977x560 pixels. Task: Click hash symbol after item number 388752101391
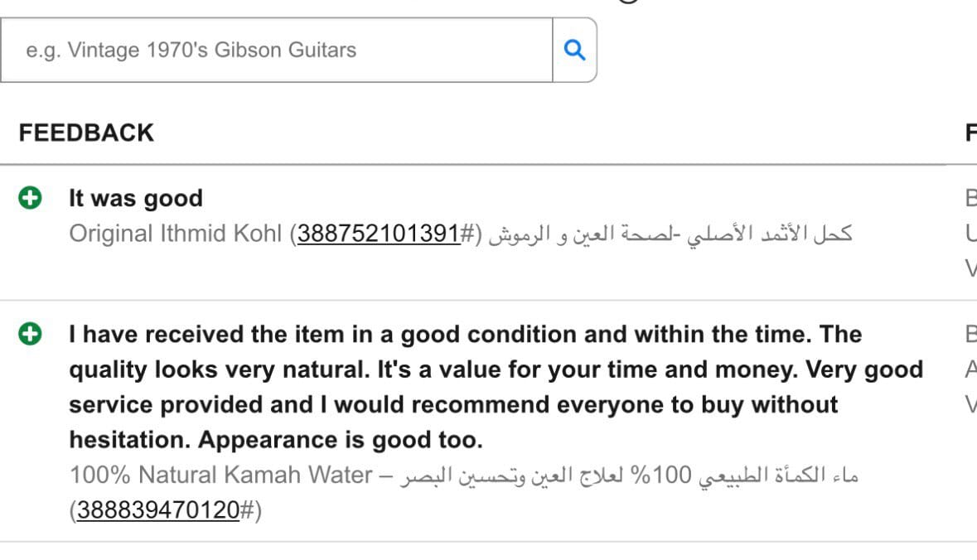click(x=467, y=234)
